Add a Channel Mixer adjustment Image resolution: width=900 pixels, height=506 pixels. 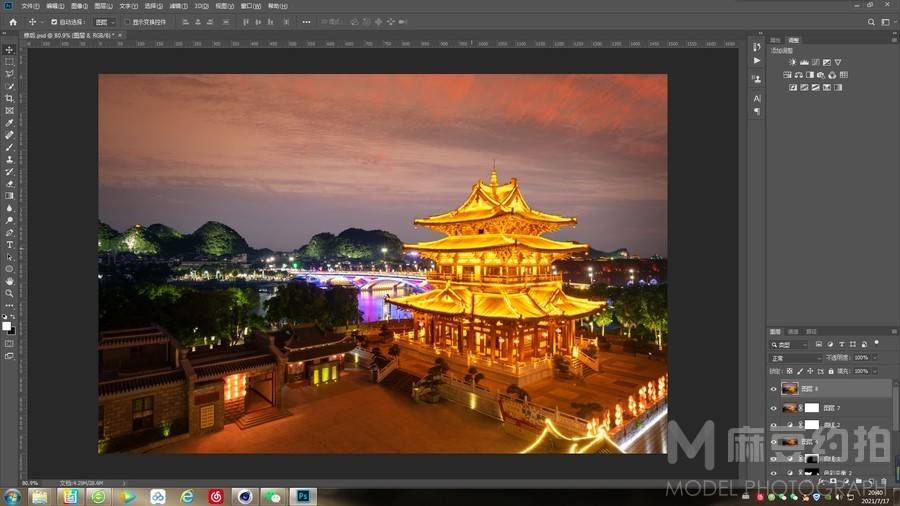832,75
